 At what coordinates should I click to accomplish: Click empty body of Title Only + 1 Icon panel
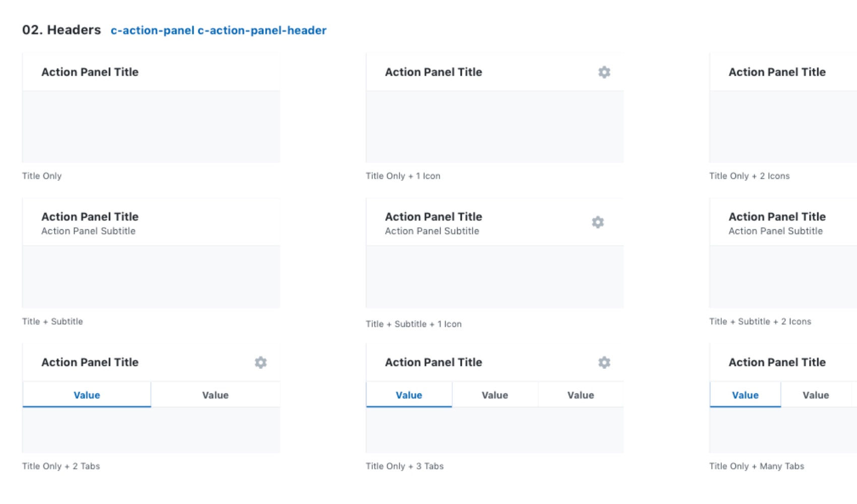[495, 127]
